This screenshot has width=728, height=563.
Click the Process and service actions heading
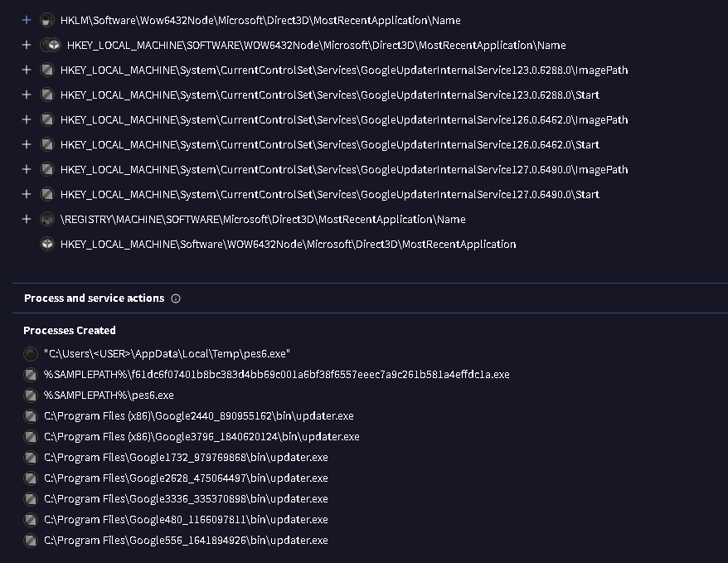point(94,298)
